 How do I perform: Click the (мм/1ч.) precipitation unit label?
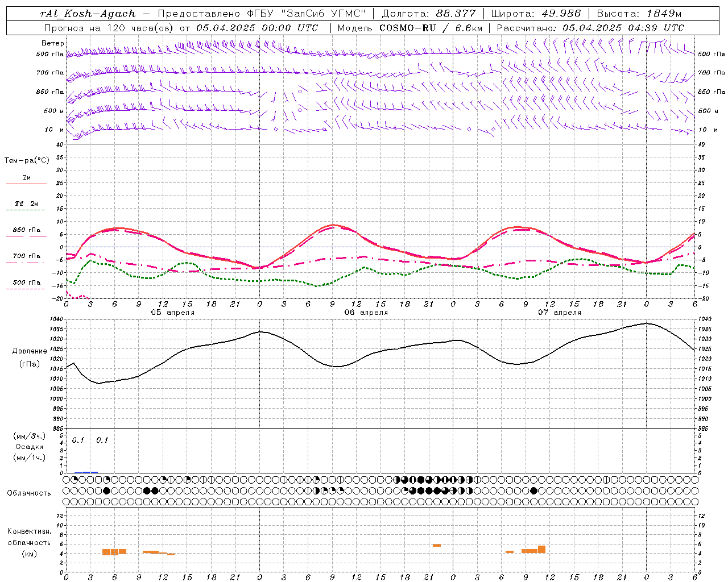[x=30, y=458]
